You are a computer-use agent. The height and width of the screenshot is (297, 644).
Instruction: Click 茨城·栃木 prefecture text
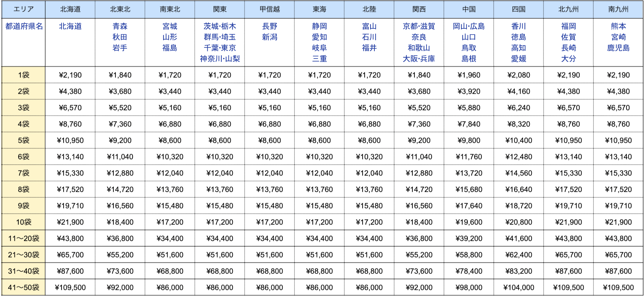(220, 26)
